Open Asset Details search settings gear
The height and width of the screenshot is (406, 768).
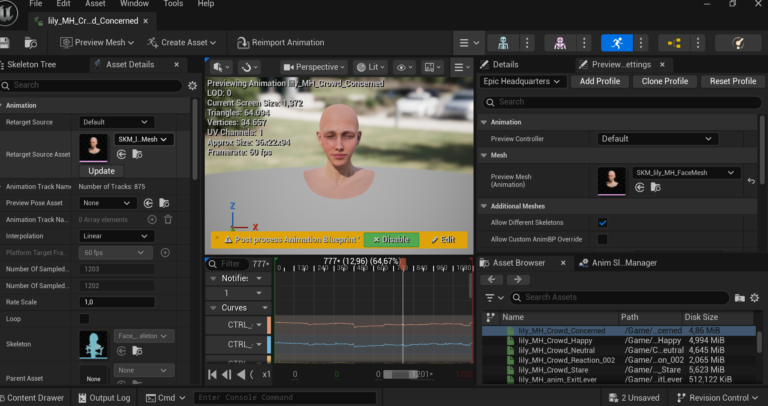pyautogui.click(x=192, y=86)
